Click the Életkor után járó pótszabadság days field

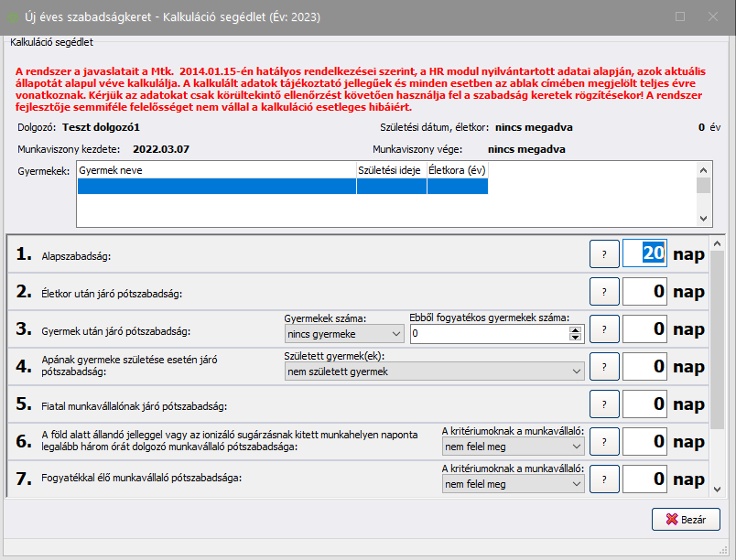(644, 292)
